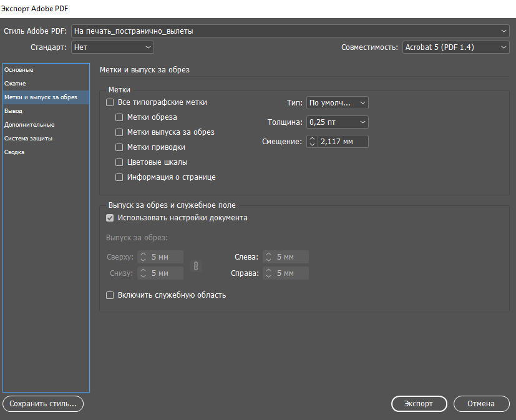Click the 'Справа' bleed value field
This screenshot has height=420, width=516.
tap(291, 273)
